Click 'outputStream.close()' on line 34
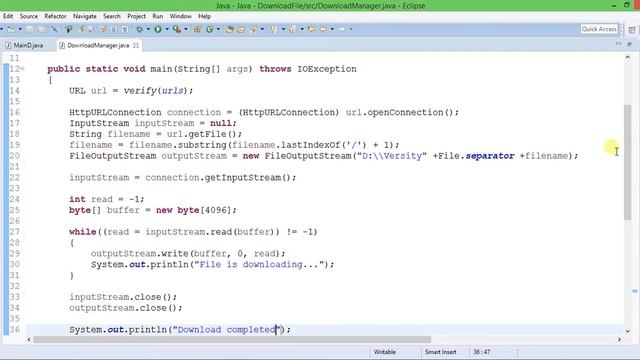Viewport: 640px width, 360px height. pos(123,308)
